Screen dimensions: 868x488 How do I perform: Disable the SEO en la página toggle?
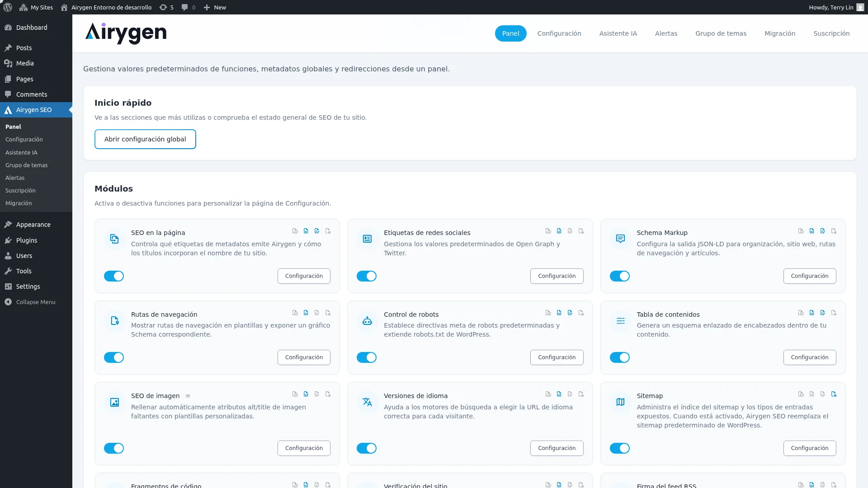114,276
